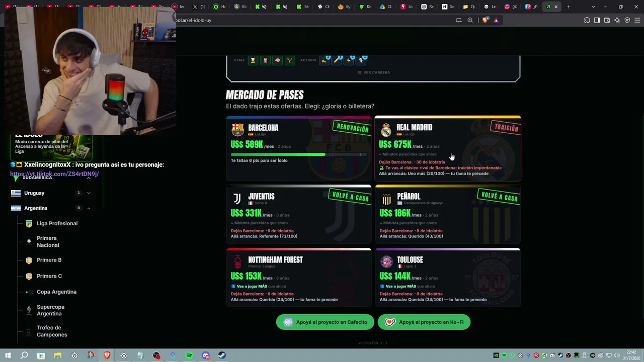Open Brave Shields lion icon
This screenshot has width=644, height=362.
click(485, 20)
